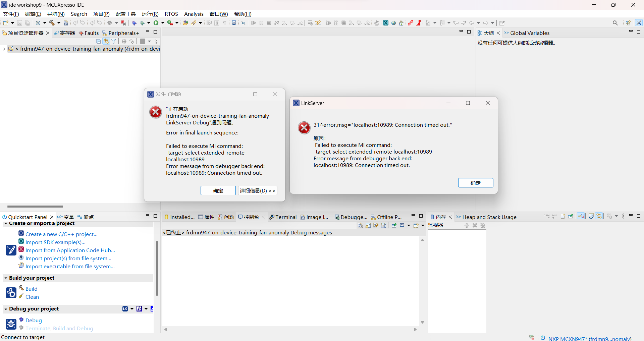This screenshot has width=644, height=341.
Task: Open the Open Perspective toolbar icon
Action: click(x=628, y=23)
